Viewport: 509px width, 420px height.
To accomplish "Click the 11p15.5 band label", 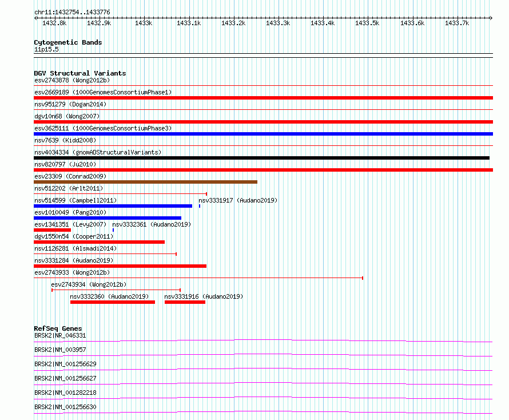I will pyautogui.click(x=46, y=49).
